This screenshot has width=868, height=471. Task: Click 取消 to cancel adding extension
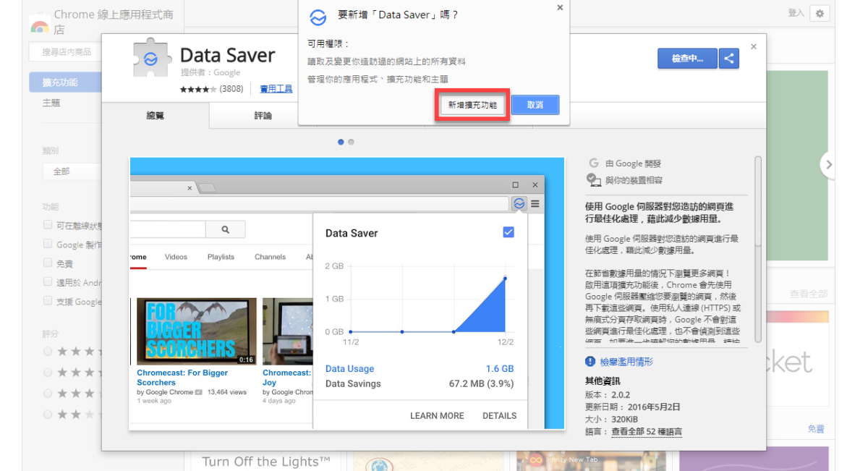pos(535,105)
